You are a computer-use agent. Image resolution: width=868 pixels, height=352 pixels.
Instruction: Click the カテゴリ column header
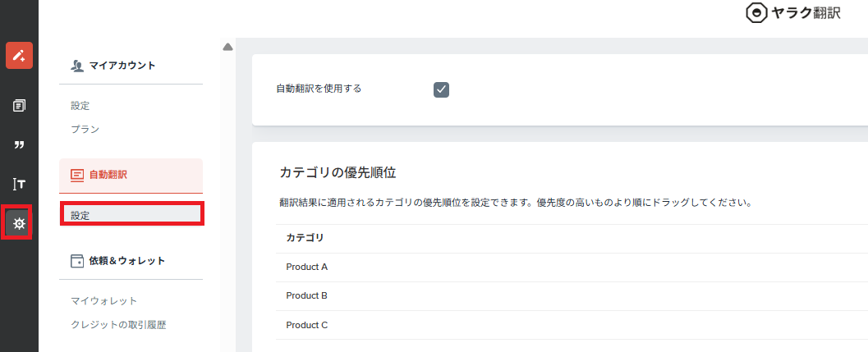[x=305, y=238]
